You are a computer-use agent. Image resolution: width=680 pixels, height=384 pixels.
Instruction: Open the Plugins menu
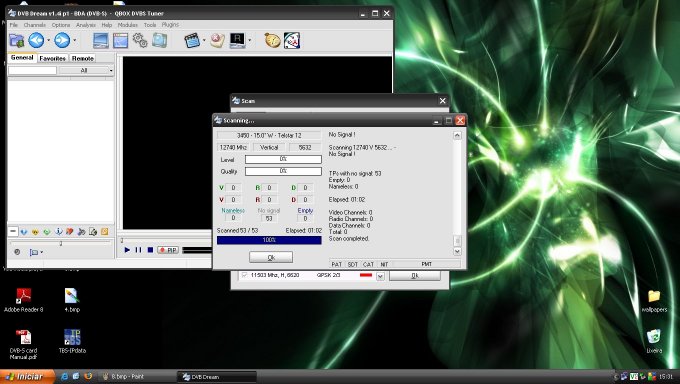170,25
